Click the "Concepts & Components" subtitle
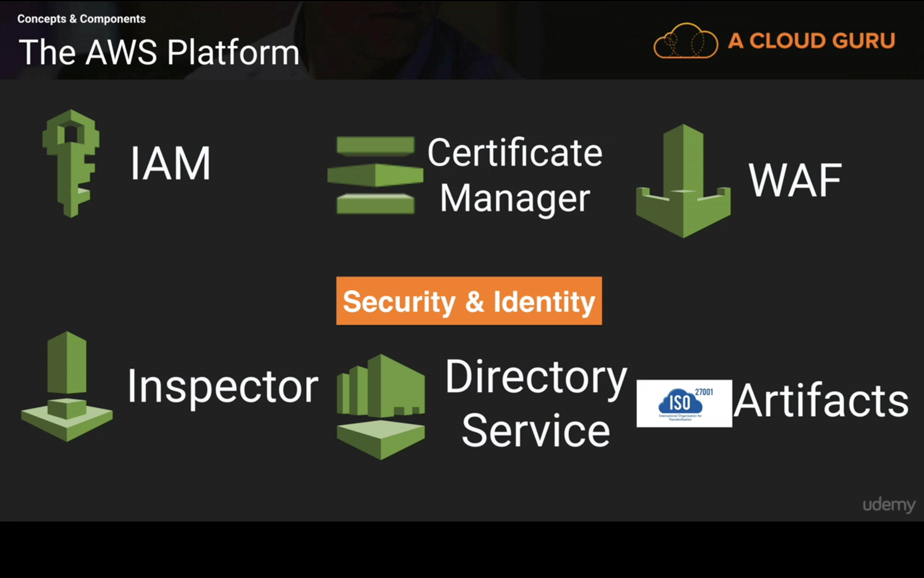The image size is (924, 578). coord(81,19)
